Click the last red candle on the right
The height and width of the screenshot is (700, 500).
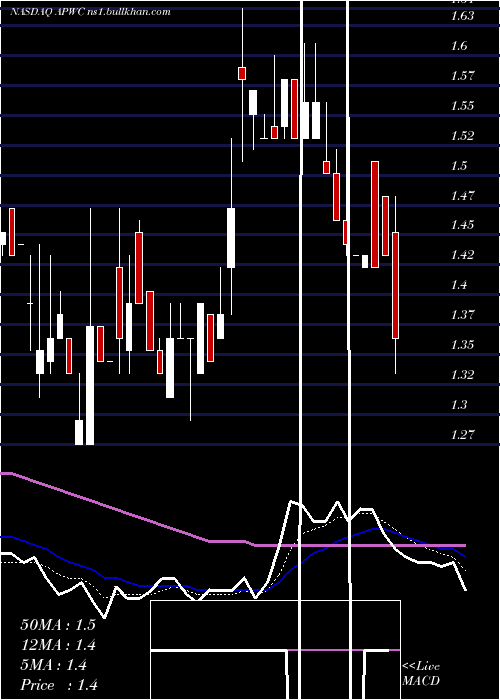click(x=396, y=285)
